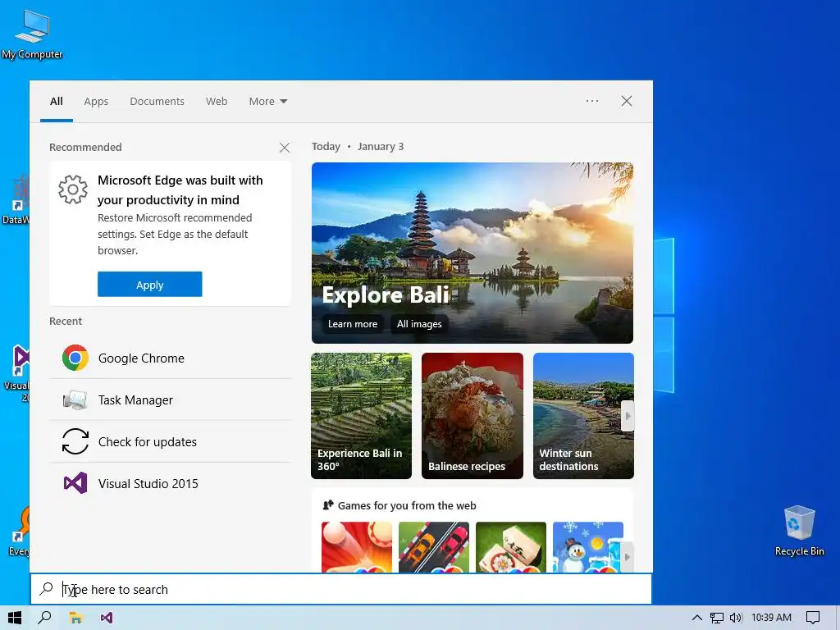840x630 pixels.
Task: Click Games for you from the web heading
Action: [x=407, y=505]
